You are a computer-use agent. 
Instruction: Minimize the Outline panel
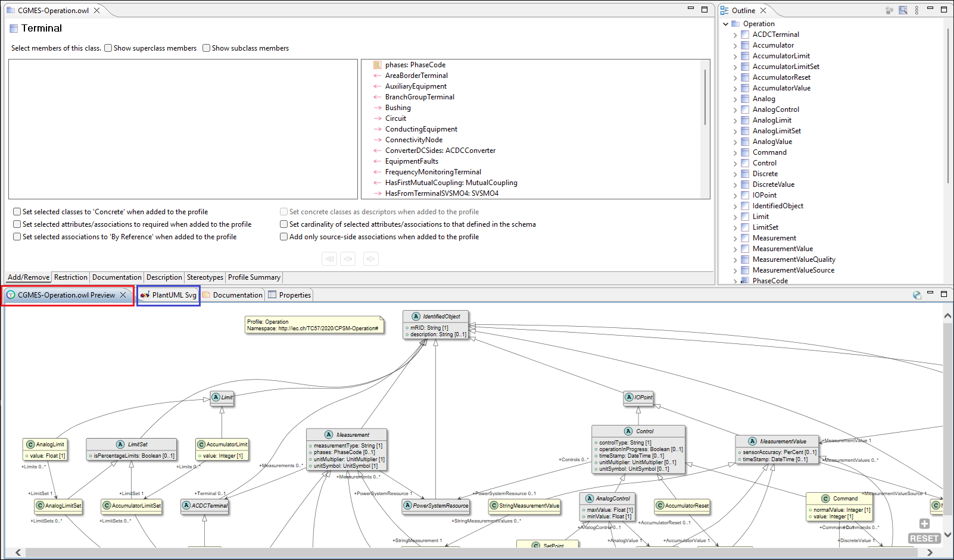coord(930,8)
